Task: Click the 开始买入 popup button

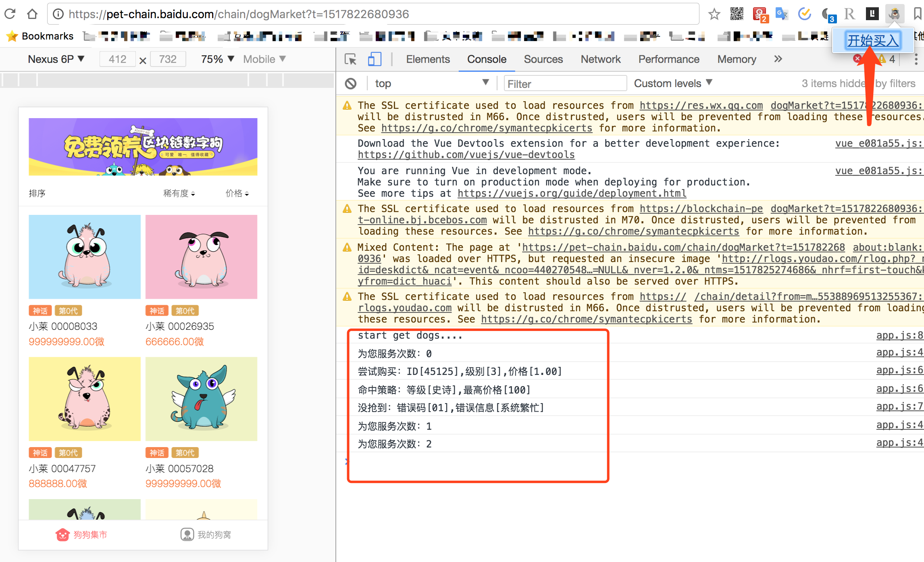Action: tap(873, 40)
